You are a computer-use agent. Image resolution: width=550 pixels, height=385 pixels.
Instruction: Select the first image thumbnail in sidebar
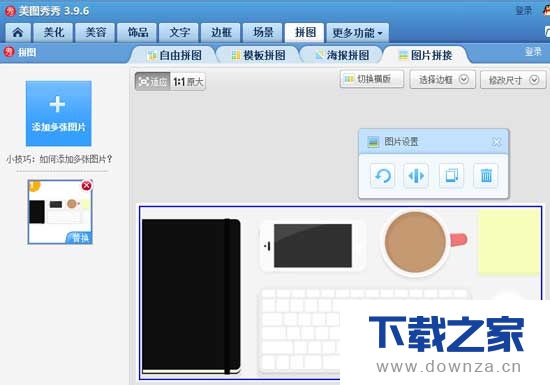[x=60, y=212]
